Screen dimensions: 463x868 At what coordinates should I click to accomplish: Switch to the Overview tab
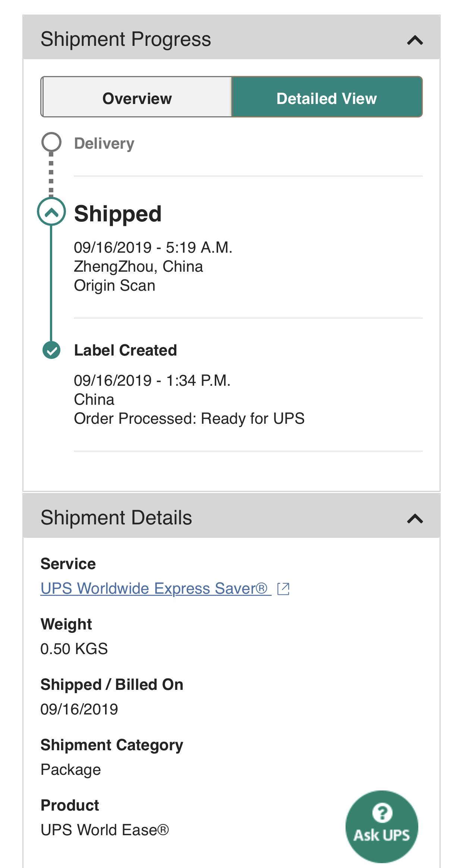click(137, 98)
